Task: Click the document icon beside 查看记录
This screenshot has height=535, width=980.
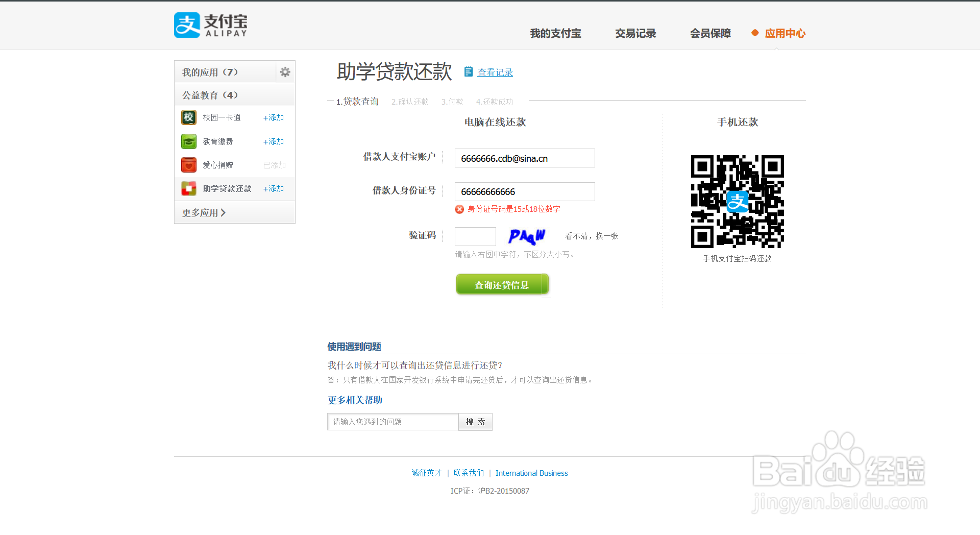Action: tap(469, 72)
